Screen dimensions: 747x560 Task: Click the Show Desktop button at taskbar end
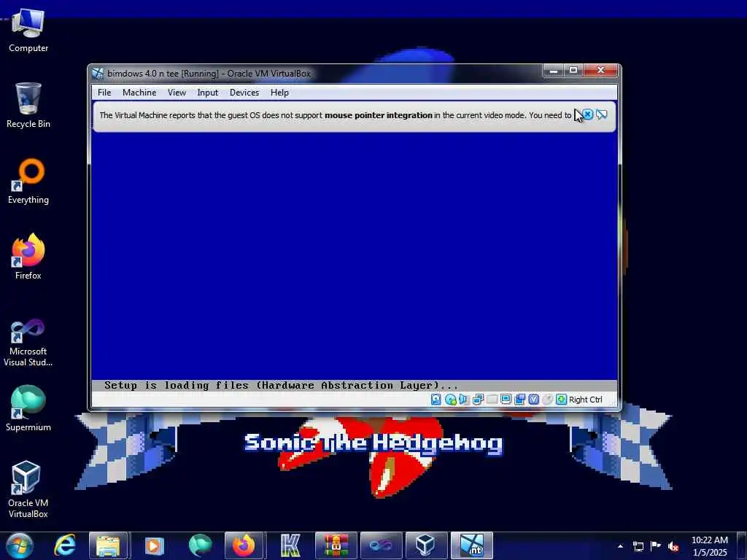[x=742, y=546]
